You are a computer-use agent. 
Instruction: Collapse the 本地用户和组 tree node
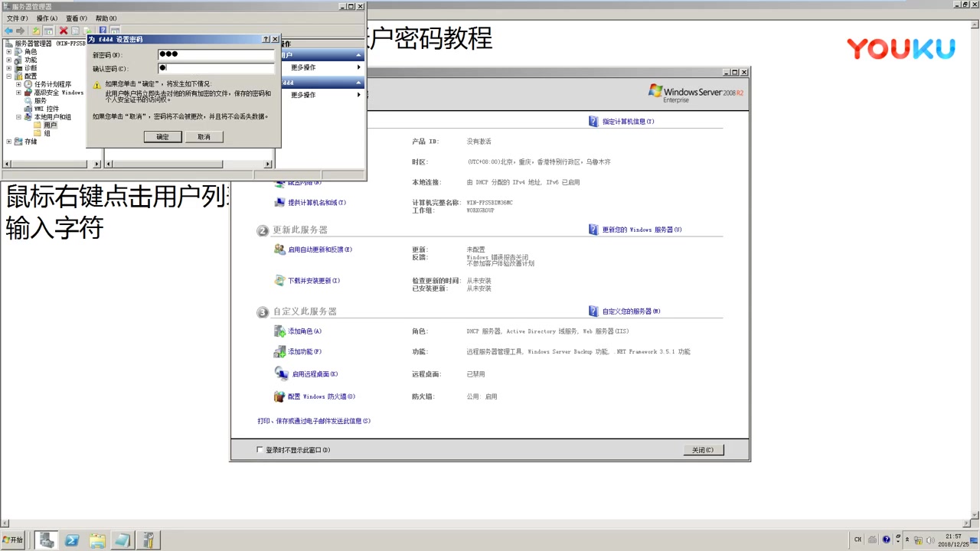[18, 117]
